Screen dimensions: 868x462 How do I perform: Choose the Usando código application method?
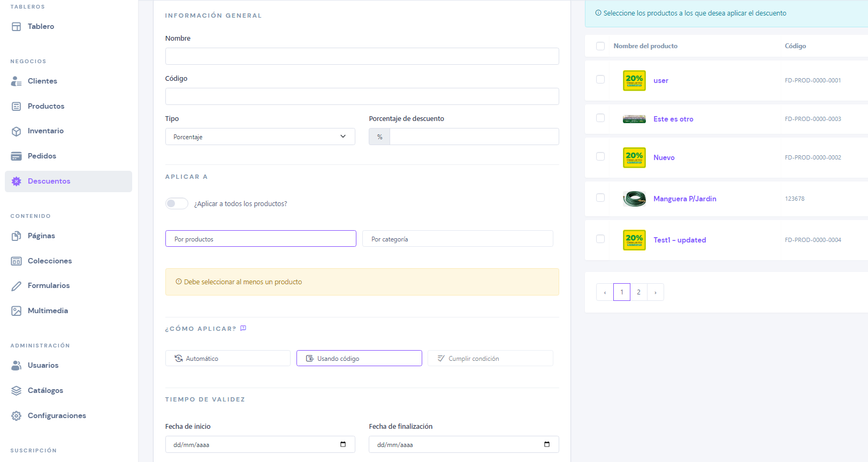click(359, 358)
